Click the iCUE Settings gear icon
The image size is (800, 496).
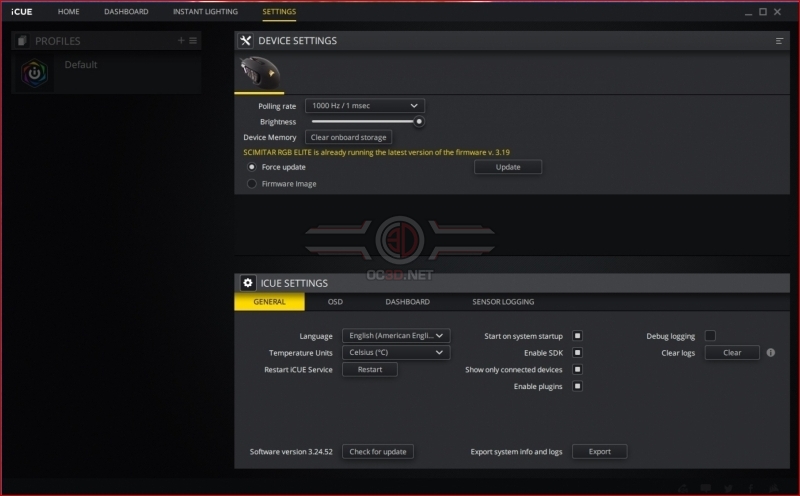pos(247,283)
